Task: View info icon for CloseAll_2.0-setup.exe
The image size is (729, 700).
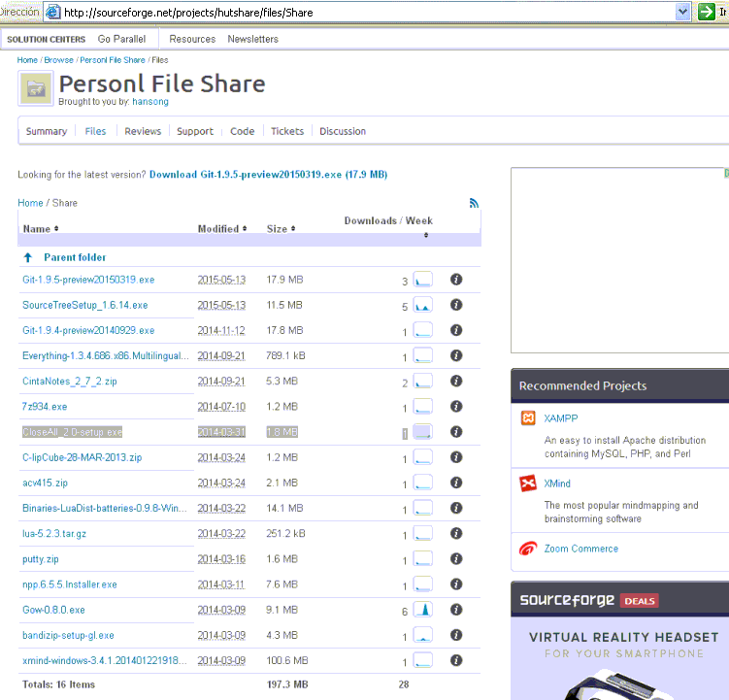Action: [x=456, y=432]
